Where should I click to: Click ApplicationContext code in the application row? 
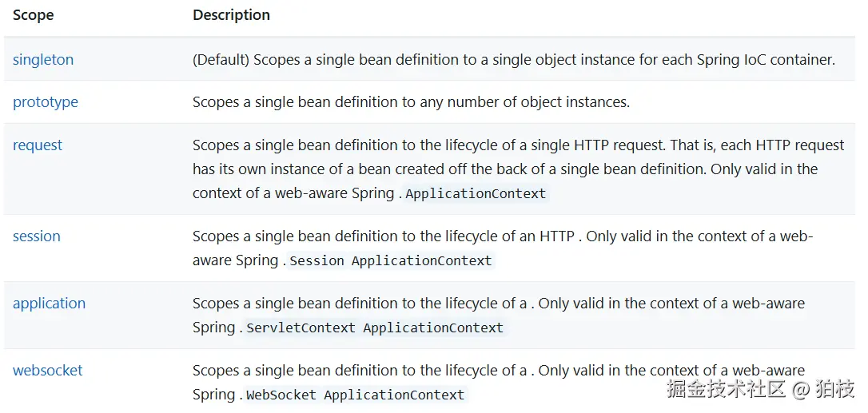433,328
